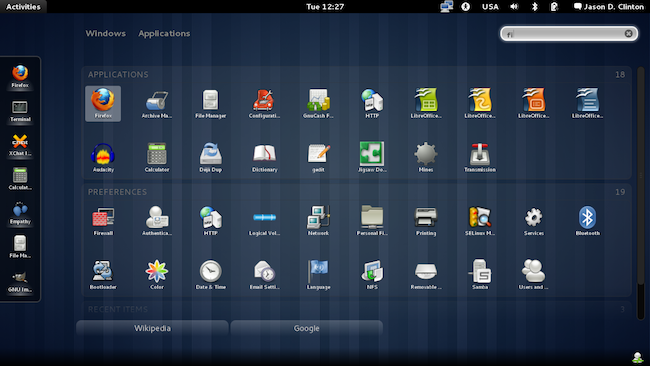Launch GNU Image Manipulation Program from the dock
The image size is (650, 366).
[20, 281]
